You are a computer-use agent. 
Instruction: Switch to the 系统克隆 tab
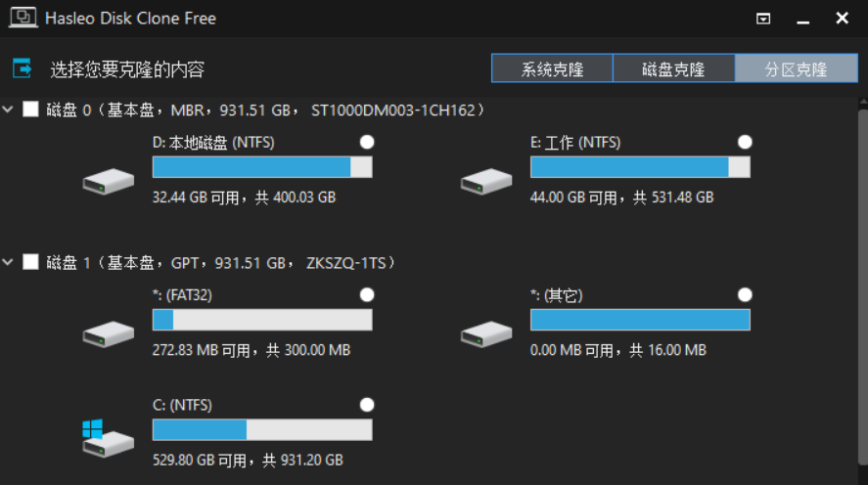point(552,69)
